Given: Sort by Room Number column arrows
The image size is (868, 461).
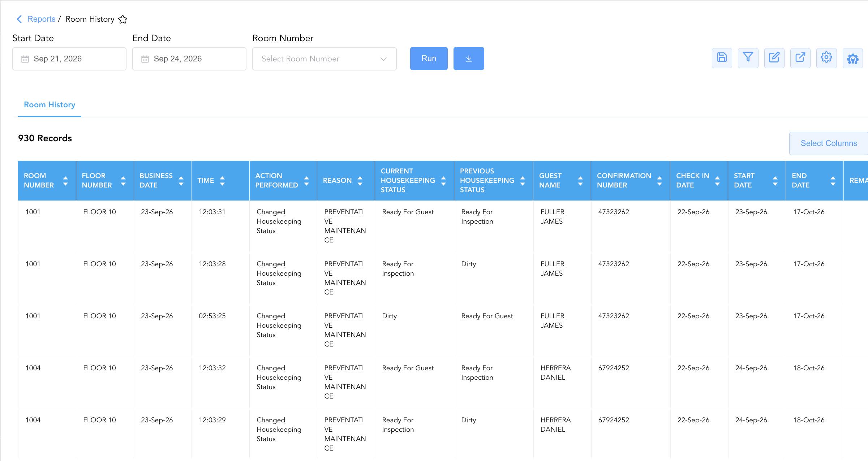Looking at the screenshot, I should 65,181.
